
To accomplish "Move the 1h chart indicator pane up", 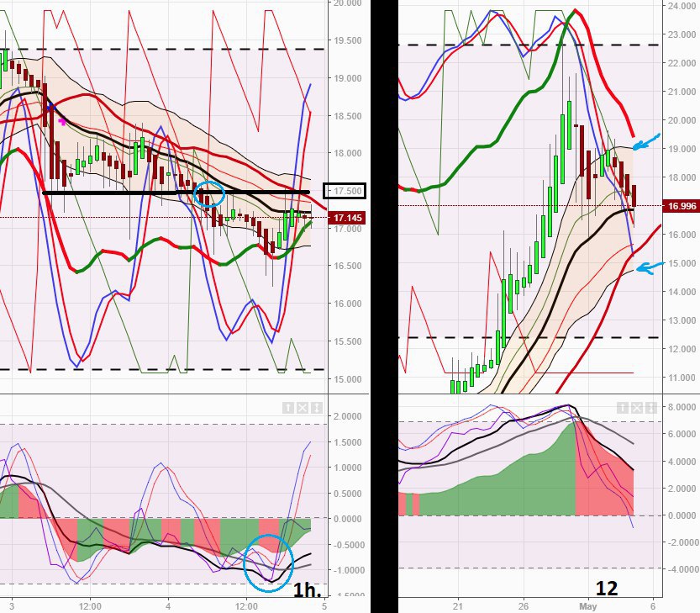I will click(288, 408).
